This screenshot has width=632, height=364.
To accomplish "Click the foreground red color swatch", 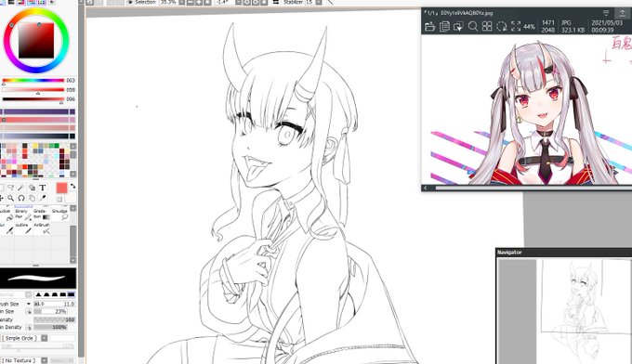I will point(61,188).
